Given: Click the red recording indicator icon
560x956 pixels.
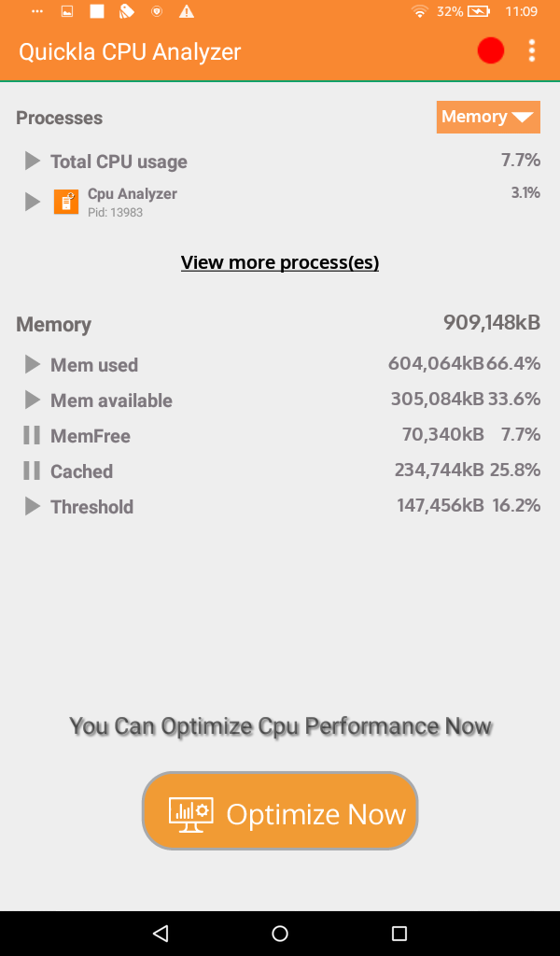Looking at the screenshot, I should tap(490, 50).
